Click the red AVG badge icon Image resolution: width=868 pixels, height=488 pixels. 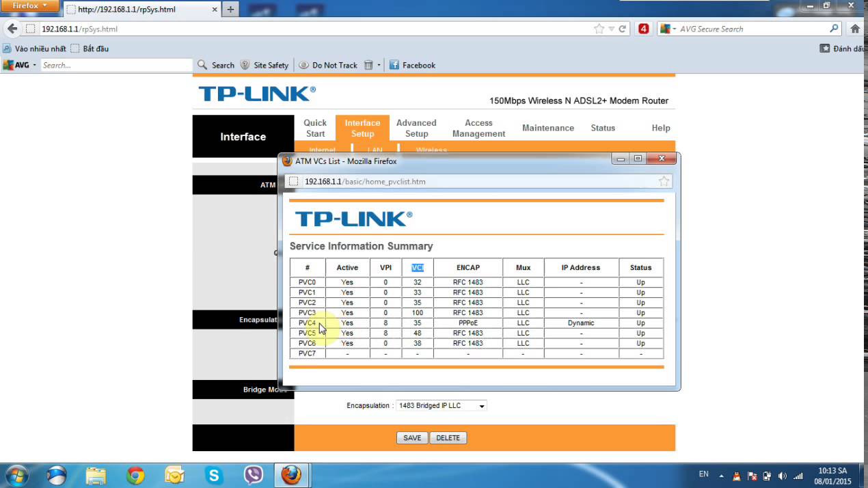click(643, 29)
